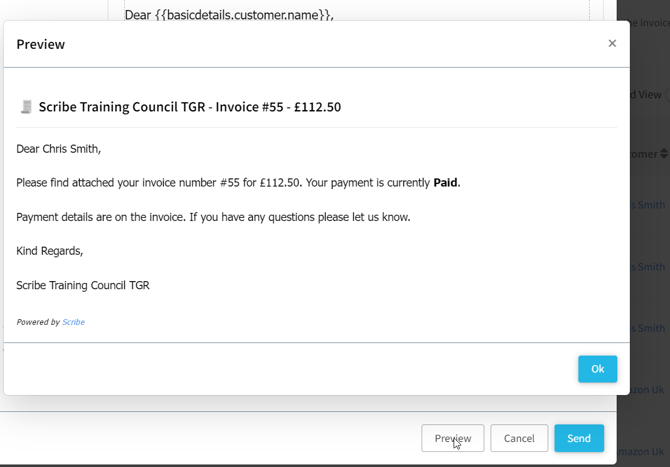This screenshot has height=467, width=670.
Task: Click the Dear Chris Smith greeting line
Action: pos(59,149)
